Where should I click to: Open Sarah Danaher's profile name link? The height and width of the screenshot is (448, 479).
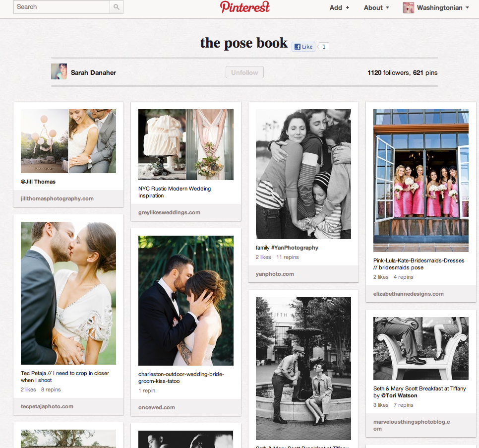94,72
